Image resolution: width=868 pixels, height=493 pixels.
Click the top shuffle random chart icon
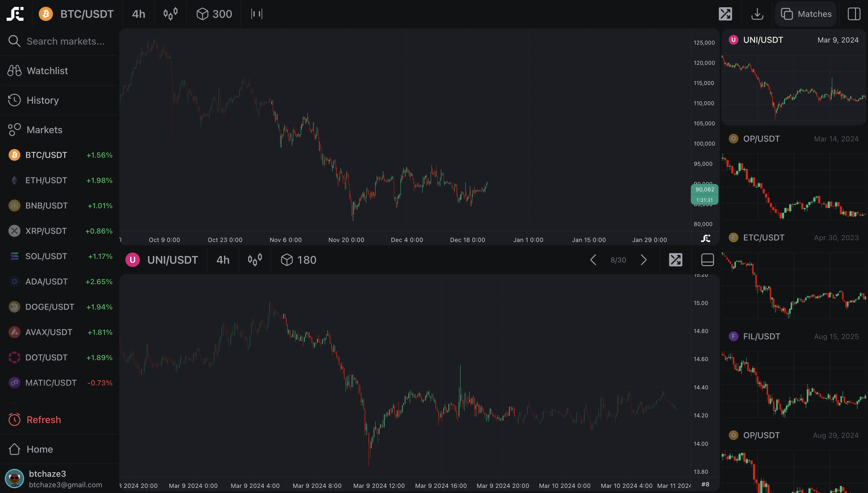pyautogui.click(x=725, y=14)
